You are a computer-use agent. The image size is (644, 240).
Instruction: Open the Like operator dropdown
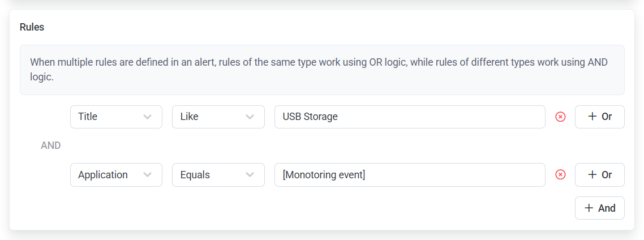click(218, 117)
